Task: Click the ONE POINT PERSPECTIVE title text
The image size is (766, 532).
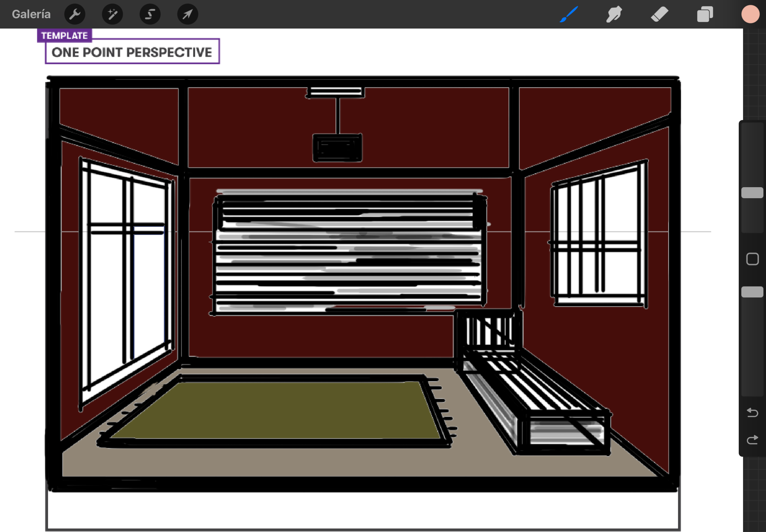Action: click(132, 52)
